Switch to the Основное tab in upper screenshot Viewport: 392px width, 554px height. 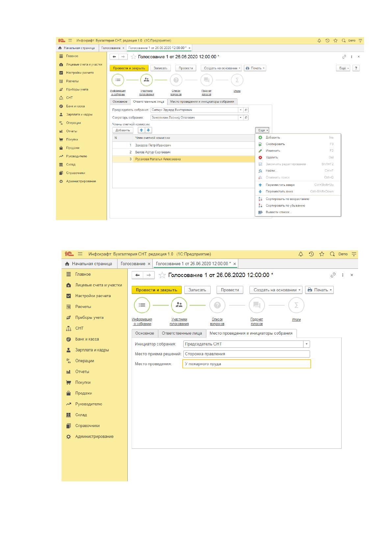tap(120, 102)
